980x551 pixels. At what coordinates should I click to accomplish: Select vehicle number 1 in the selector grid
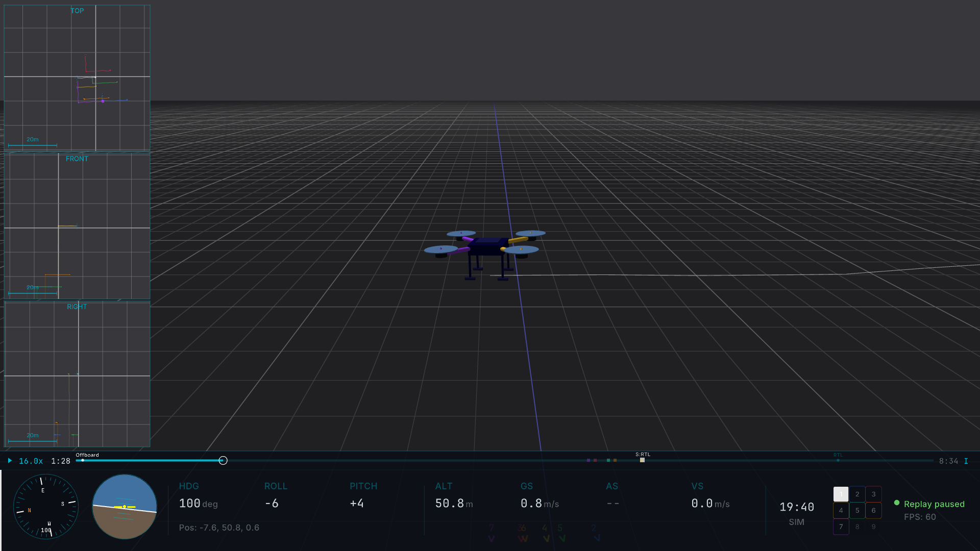click(841, 494)
